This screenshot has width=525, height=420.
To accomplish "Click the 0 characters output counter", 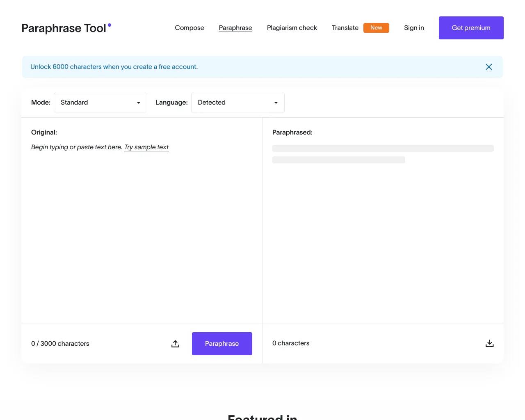I will pyautogui.click(x=291, y=343).
